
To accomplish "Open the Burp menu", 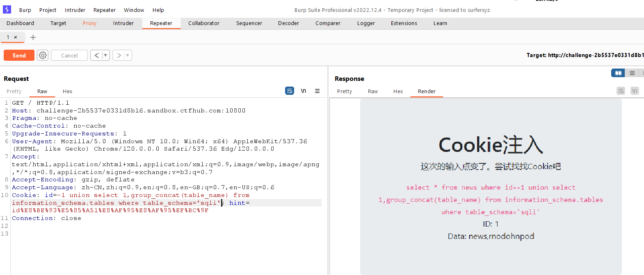I will [x=25, y=10].
